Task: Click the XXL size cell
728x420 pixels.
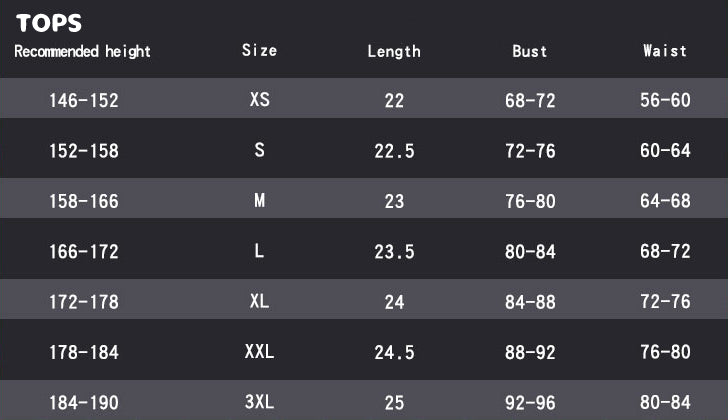Action: 259,351
